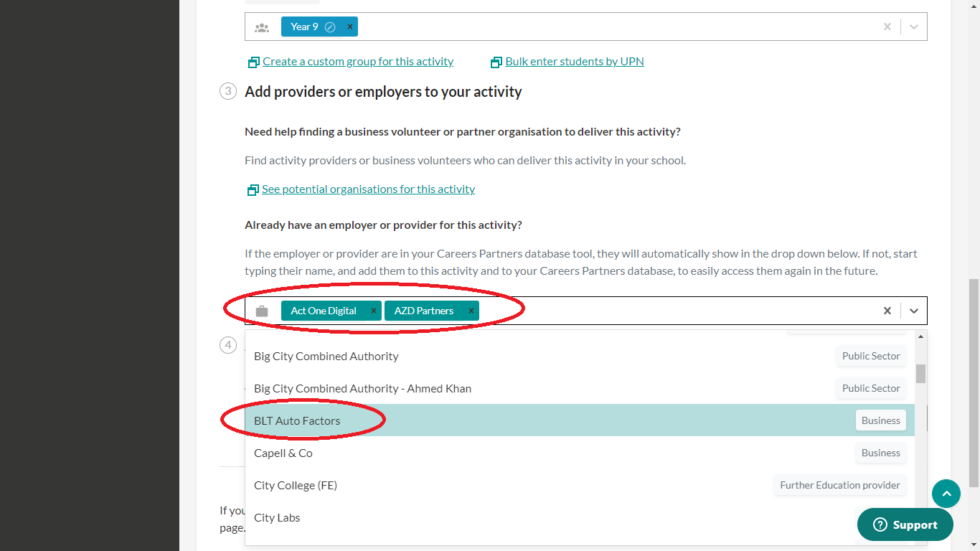Choose Big City Combined Authority - Ahmed Khan
980x551 pixels.
pyautogui.click(x=362, y=389)
